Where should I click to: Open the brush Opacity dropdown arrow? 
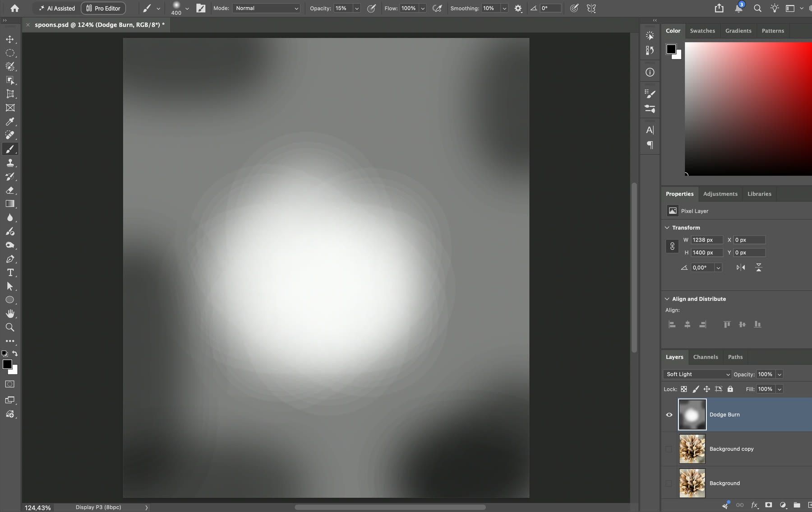[x=357, y=8]
